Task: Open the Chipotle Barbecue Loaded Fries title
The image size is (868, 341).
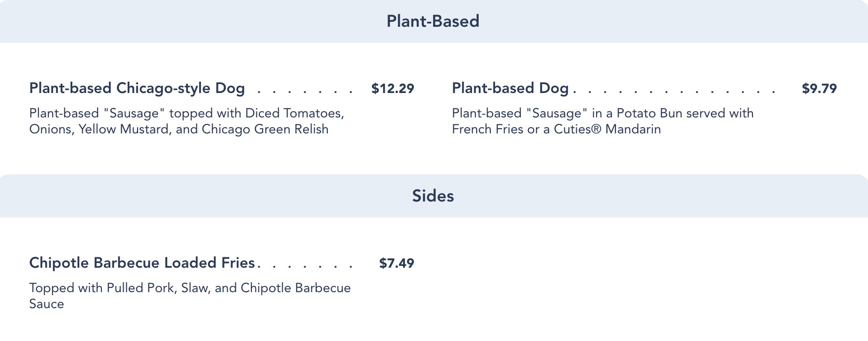Action: pyautogui.click(x=142, y=263)
